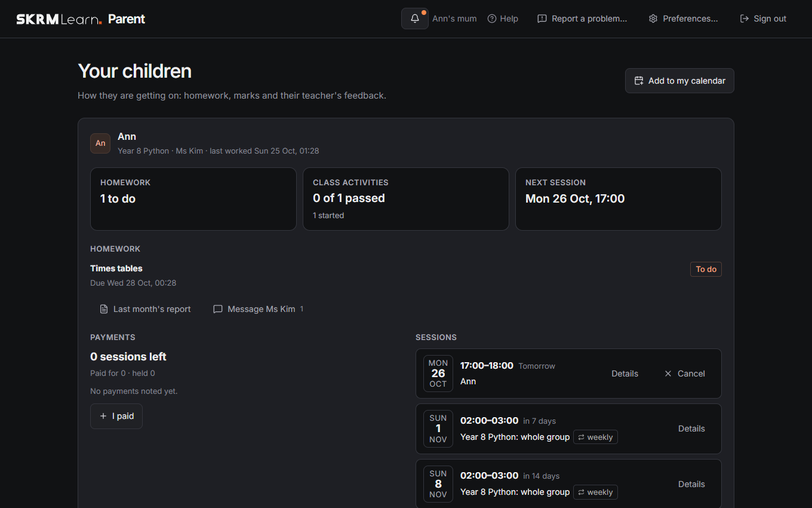Viewport: 812px width, 508px height.
Task: Click the Homework 1 to do card
Action: (193, 199)
